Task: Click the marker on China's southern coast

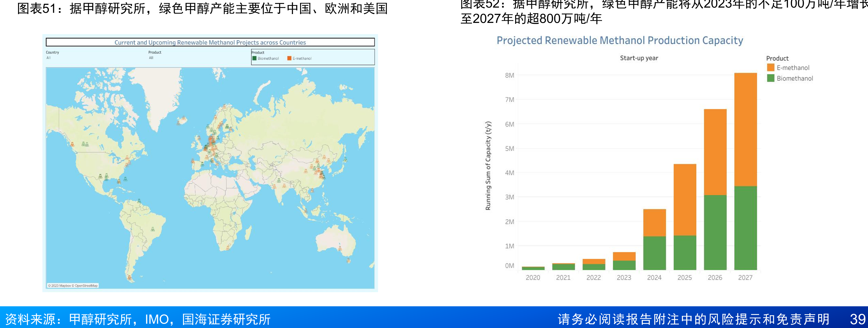Action: tap(312, 191)
